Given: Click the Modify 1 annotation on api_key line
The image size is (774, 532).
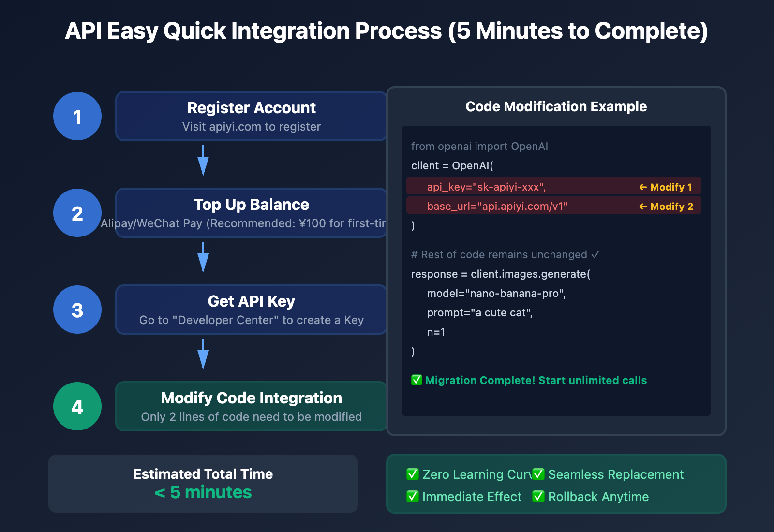Looking at the screenshot, I should point(666,187).
